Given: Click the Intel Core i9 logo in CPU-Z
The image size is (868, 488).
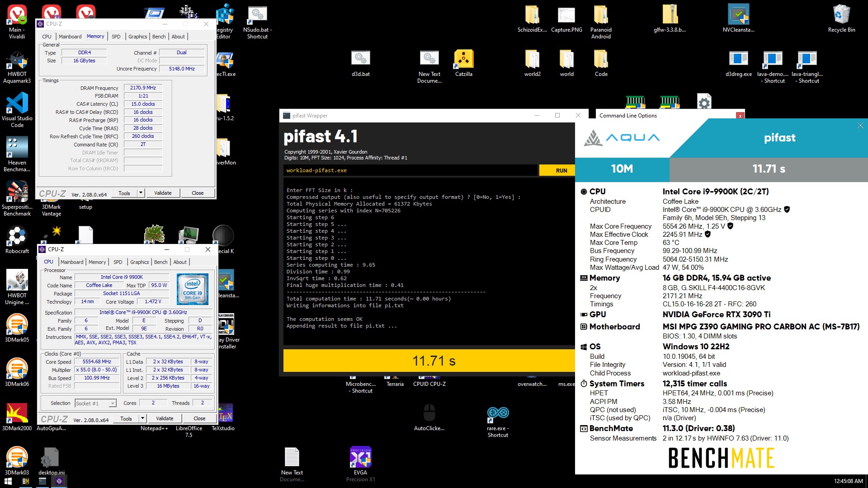Looking at the screenshot, I should coord(193,289).
